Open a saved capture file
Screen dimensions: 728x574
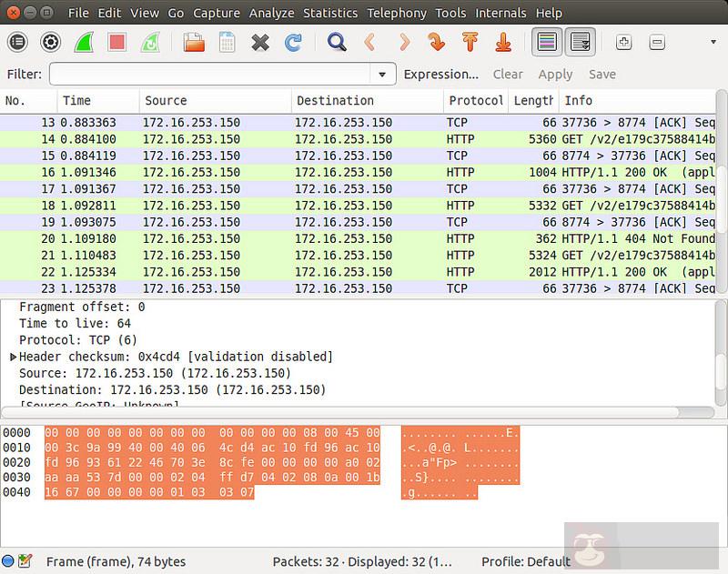tap(193, 42)
